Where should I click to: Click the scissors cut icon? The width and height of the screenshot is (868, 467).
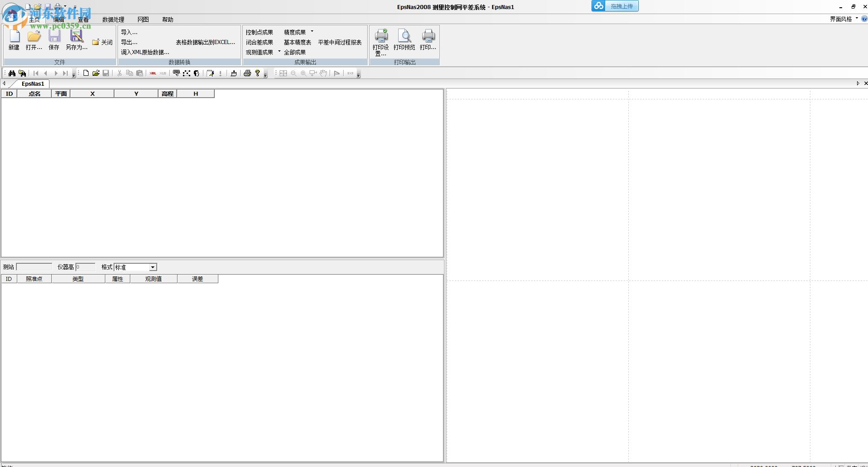pyautogui.click(x=119, y=73)
